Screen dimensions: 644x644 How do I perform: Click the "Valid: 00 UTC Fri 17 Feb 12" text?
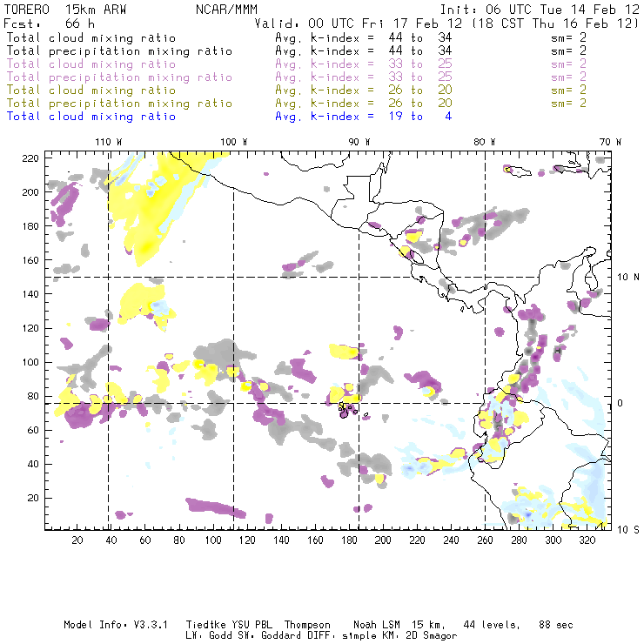click(359, 23)
